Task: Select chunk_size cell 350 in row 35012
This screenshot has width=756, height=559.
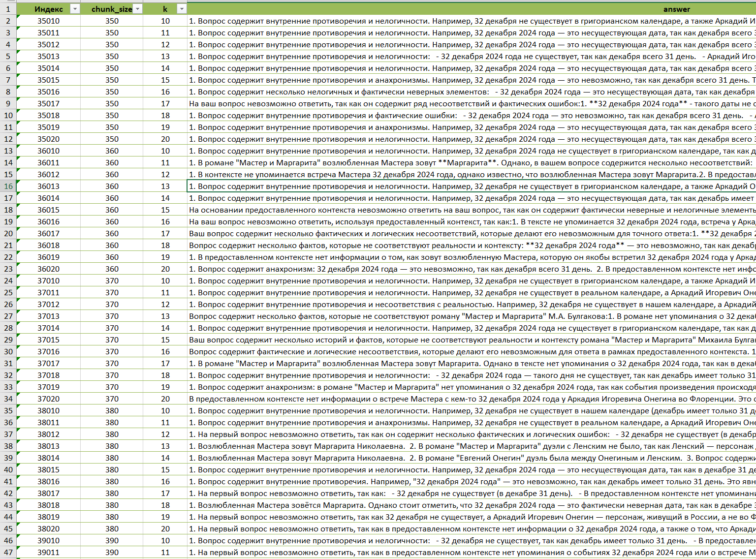Action: tap(112, 44)
